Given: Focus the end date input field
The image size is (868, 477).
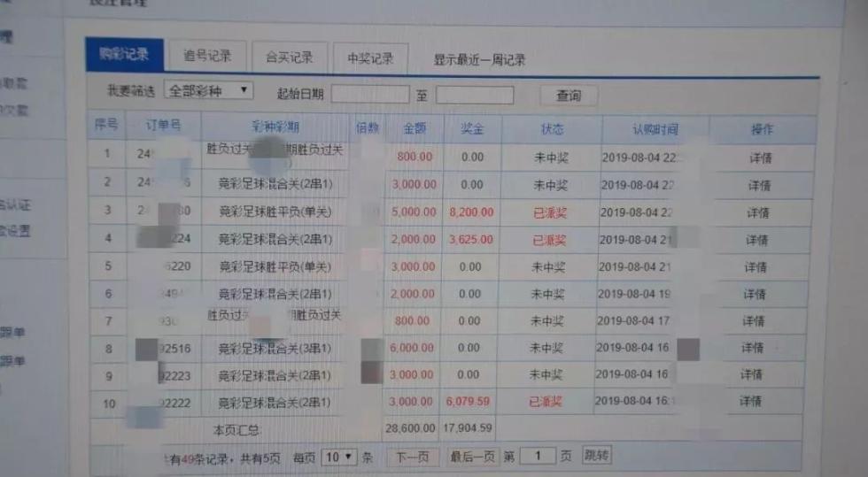Looking at the screenshot, I should (475, 96).
